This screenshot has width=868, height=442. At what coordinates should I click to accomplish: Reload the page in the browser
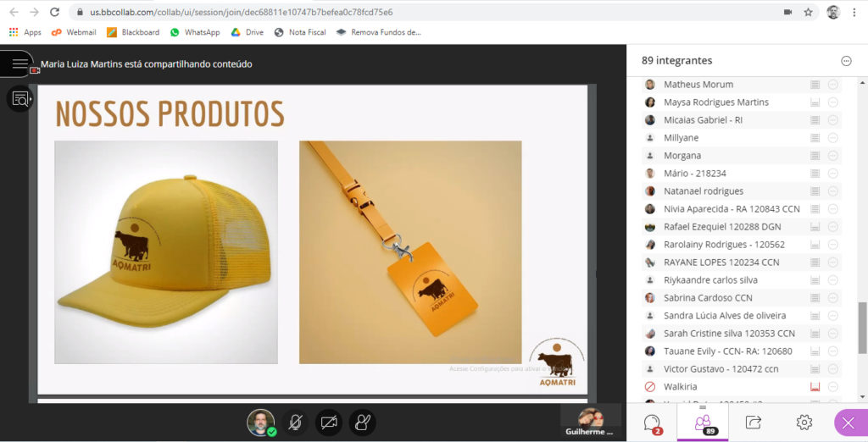coord(54,13)
